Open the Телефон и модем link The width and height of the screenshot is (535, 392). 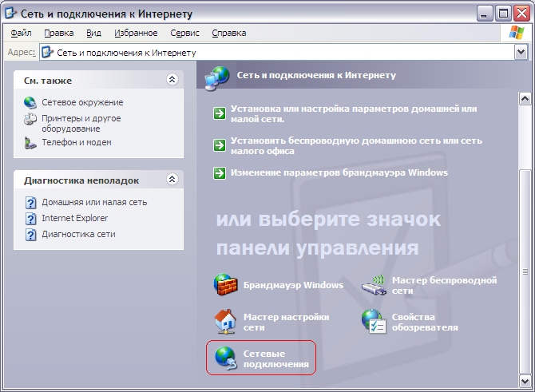[x=77, y=142]
